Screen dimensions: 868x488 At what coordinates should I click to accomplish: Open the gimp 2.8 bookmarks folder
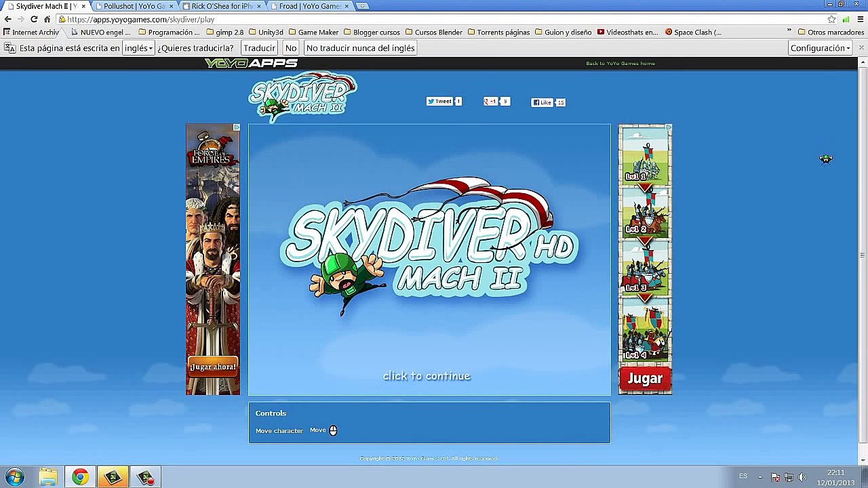point(224,32)
